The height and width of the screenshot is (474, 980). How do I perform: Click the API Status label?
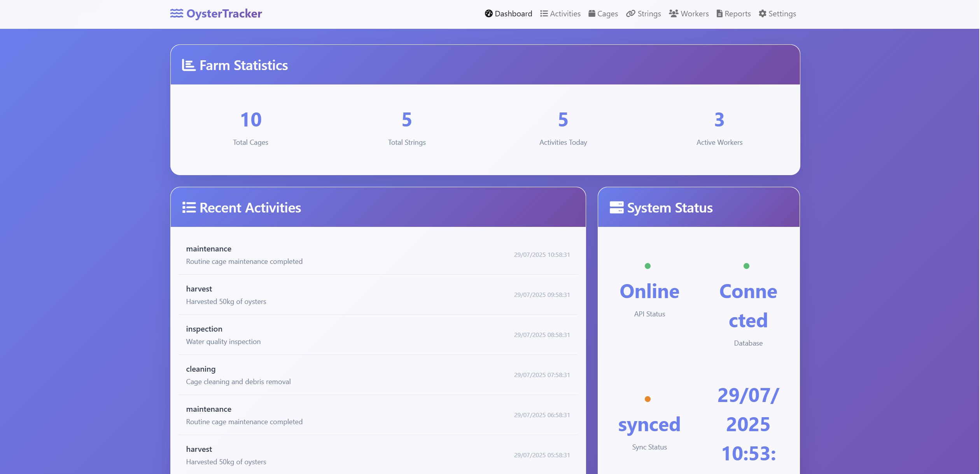coord(649,314)
